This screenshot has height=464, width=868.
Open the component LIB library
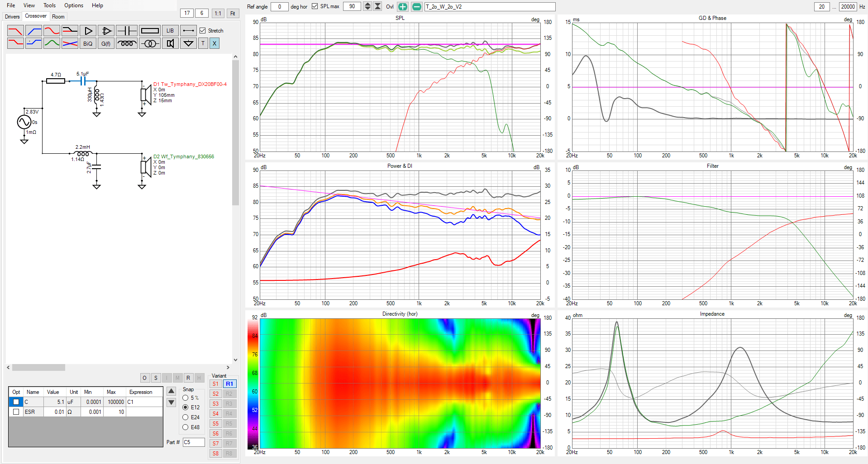coord(170,31)
